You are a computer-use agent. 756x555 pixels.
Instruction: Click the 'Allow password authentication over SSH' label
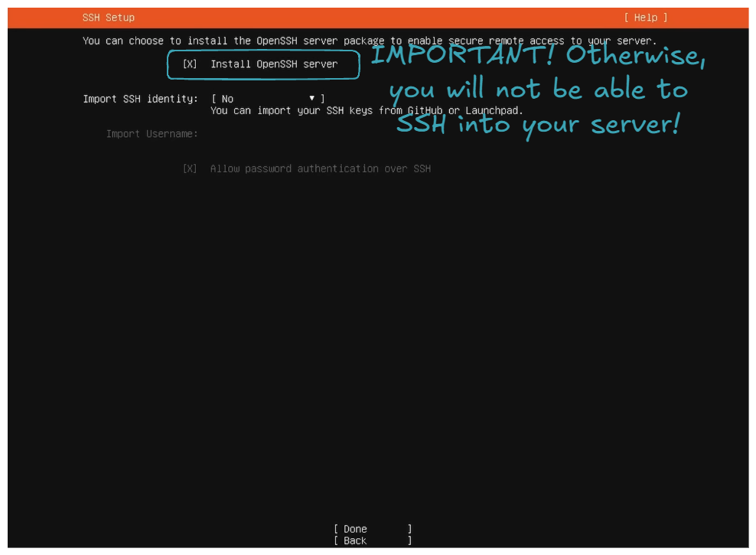click(x=320, y=168)
